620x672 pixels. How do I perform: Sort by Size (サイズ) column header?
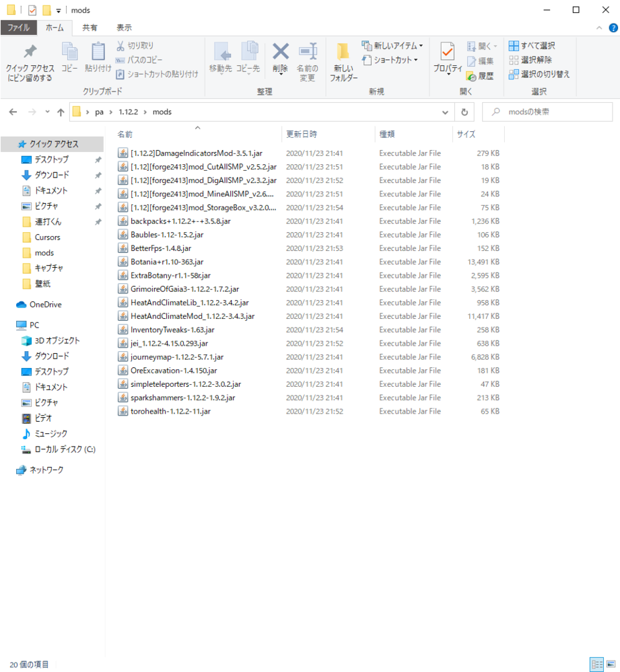(479, 135)
